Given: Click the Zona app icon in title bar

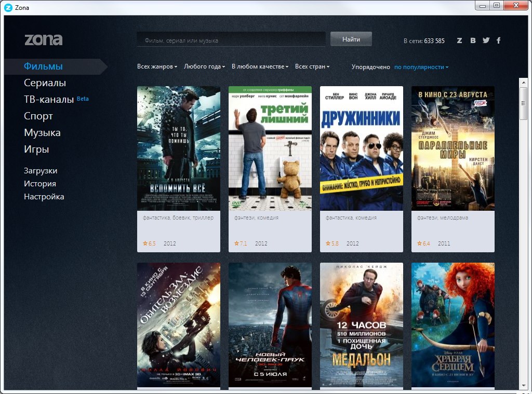Looking at the screenshot, I should (8, 7).
